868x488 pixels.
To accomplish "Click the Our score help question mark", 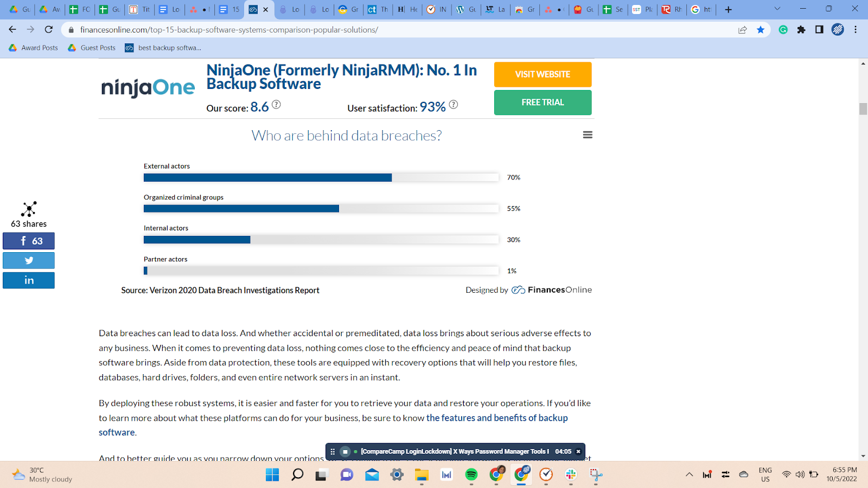I will pyautogui.click(x=276, y=105).
